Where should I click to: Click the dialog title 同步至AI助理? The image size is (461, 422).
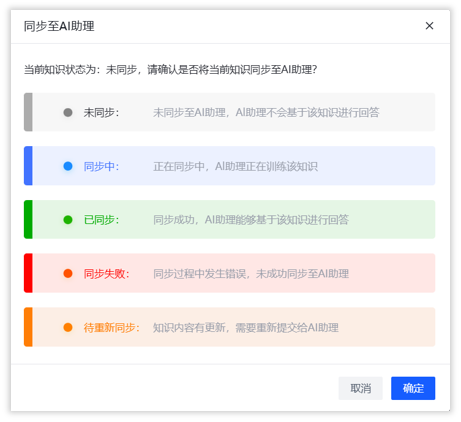coord(59,26)
